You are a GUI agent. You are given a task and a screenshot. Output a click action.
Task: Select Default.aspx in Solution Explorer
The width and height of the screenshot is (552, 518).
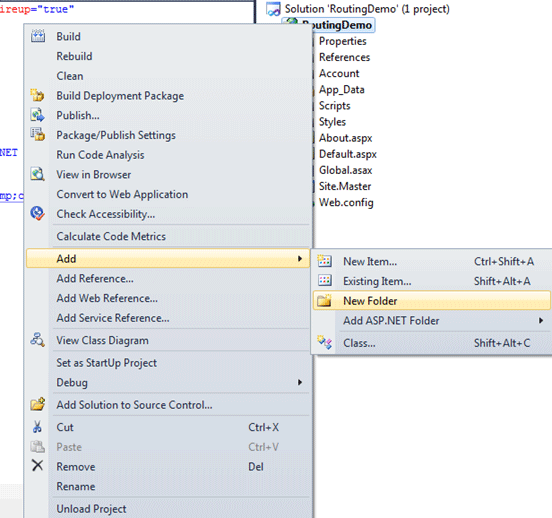[x=348, y=154]
